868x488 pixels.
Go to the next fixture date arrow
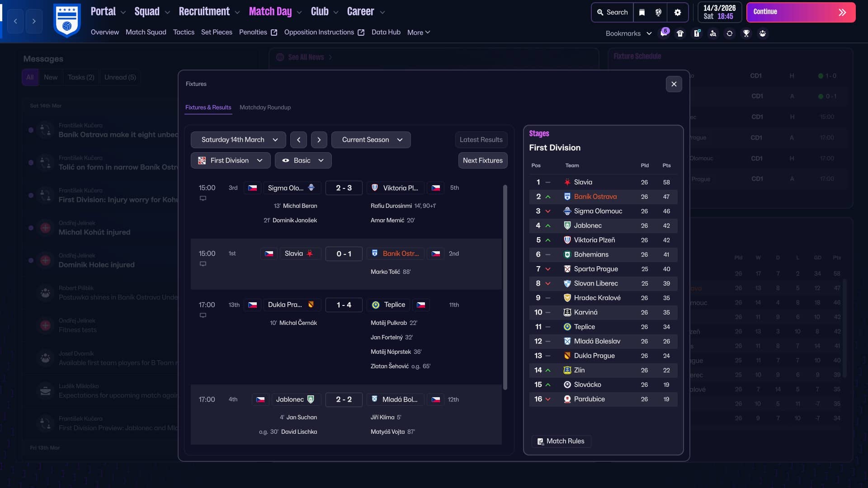[x=319, y=140]
